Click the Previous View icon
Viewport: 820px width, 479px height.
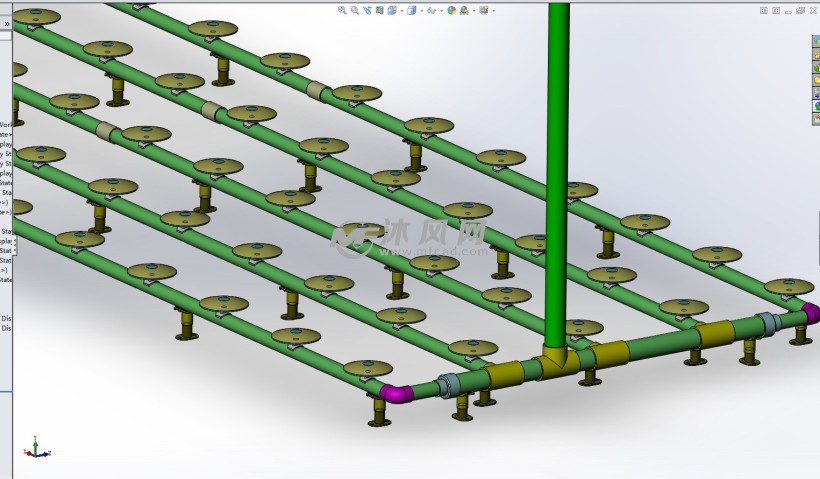tap(368, 10)
